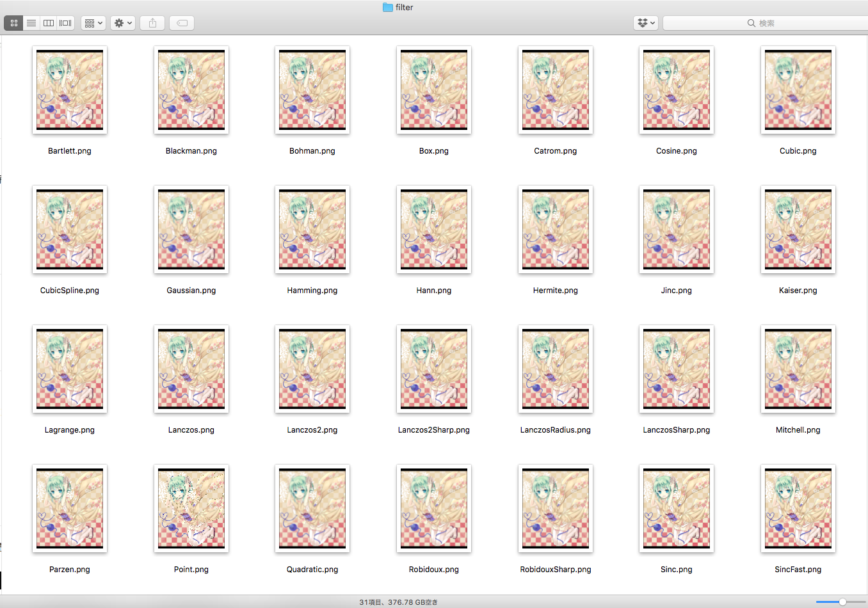The width and height of the screenshot is (868, 608).
Task: Select the Lagrange.png thumbnail
Action: [70, 369]
